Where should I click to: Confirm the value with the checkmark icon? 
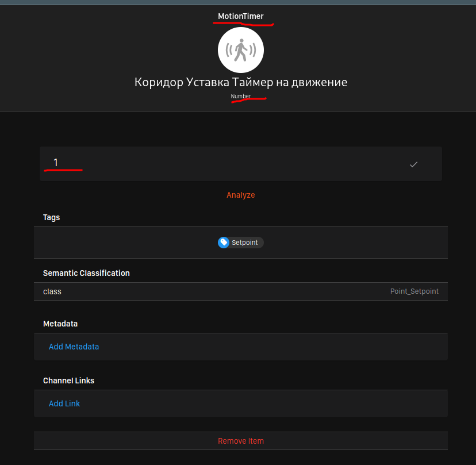click(x=413, y=164)
